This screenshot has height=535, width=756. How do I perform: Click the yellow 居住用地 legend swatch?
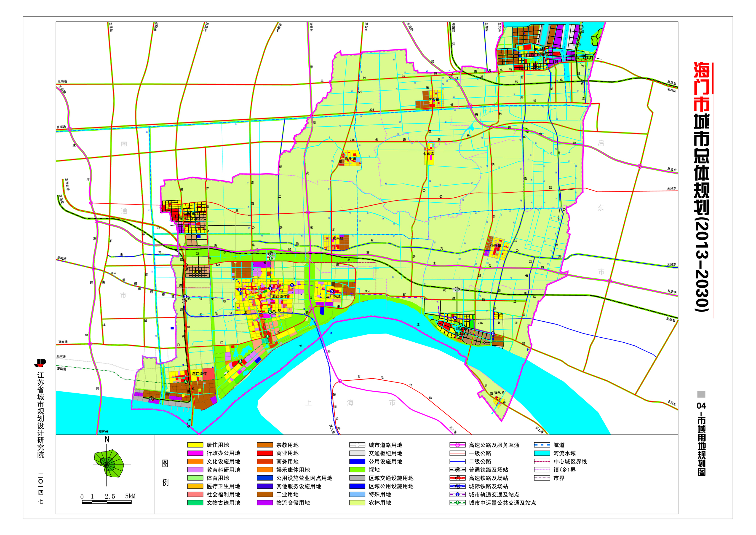(195, 445)
